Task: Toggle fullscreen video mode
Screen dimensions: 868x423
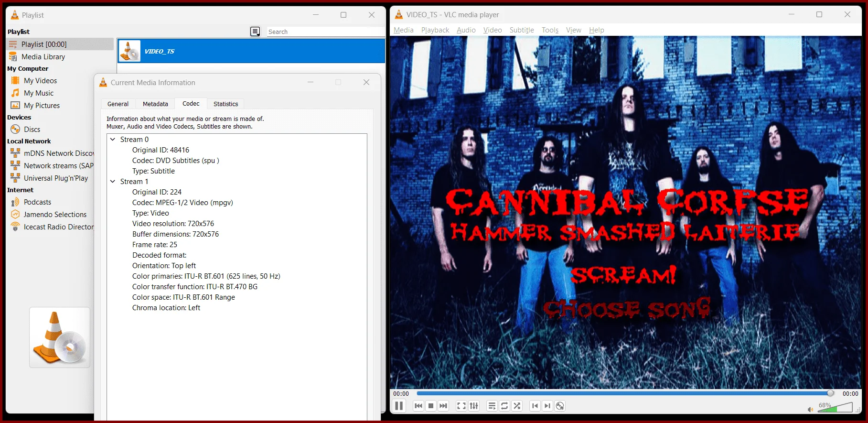Action: pyautogui.click(x=461, y=406)
